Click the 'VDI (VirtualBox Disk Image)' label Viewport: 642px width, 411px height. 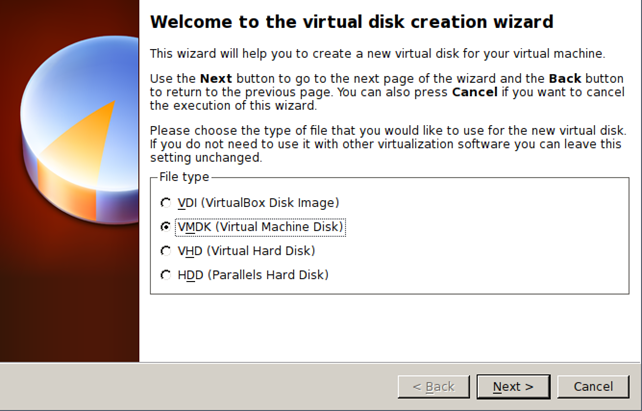click(258, 203)
